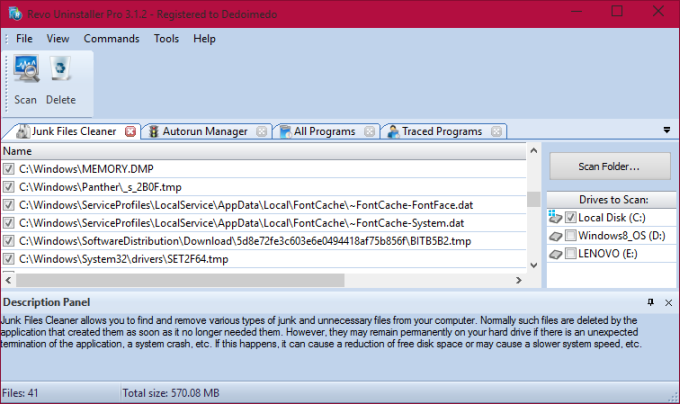Viewport: 680px width, 404px height.
Task: Switch to the All Programs tab
Action: point(327,131)
